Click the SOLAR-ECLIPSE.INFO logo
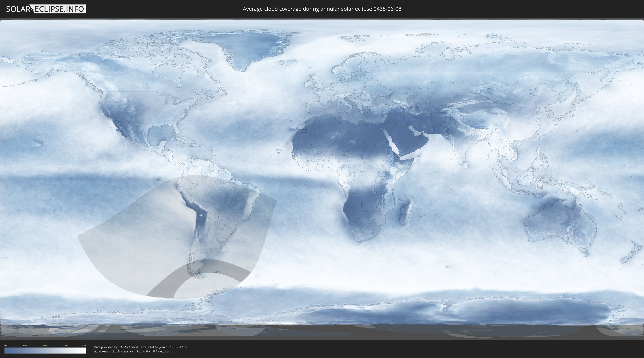Viewport: 644px width, 358px height. pyautogui.click(x=46, y=9)
